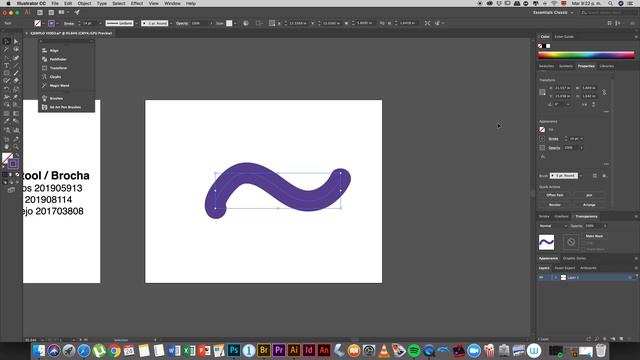Switch to the Libraries tab
This screenshot has height=360, width=640.
[606, 66]
